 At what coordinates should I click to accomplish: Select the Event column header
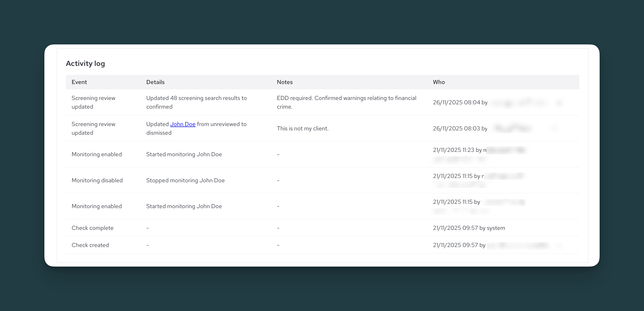79,82
